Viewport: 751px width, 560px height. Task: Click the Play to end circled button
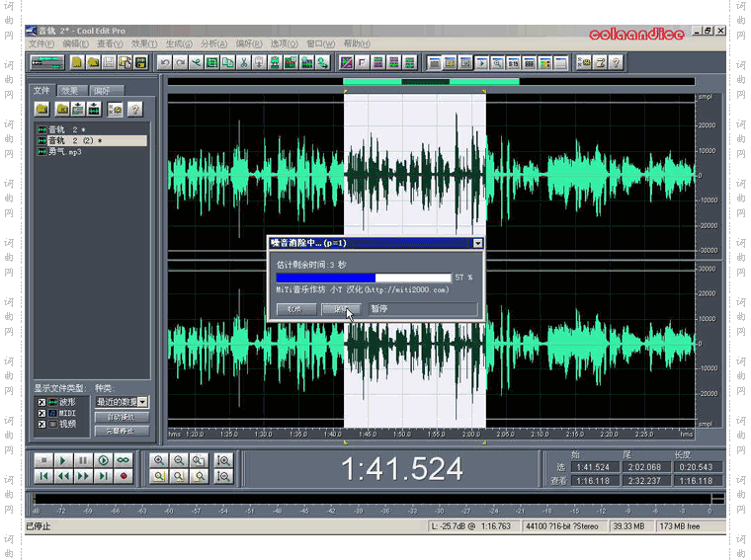coord(103,460)
